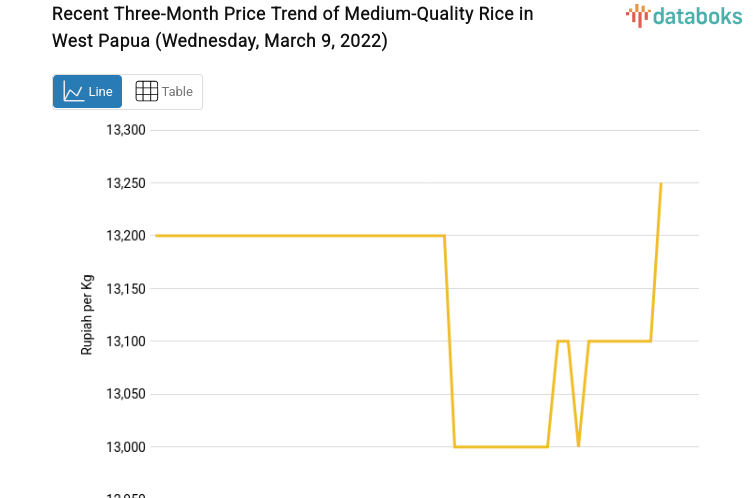Click the 13,300 y-axis tick label

click(126, 130)
